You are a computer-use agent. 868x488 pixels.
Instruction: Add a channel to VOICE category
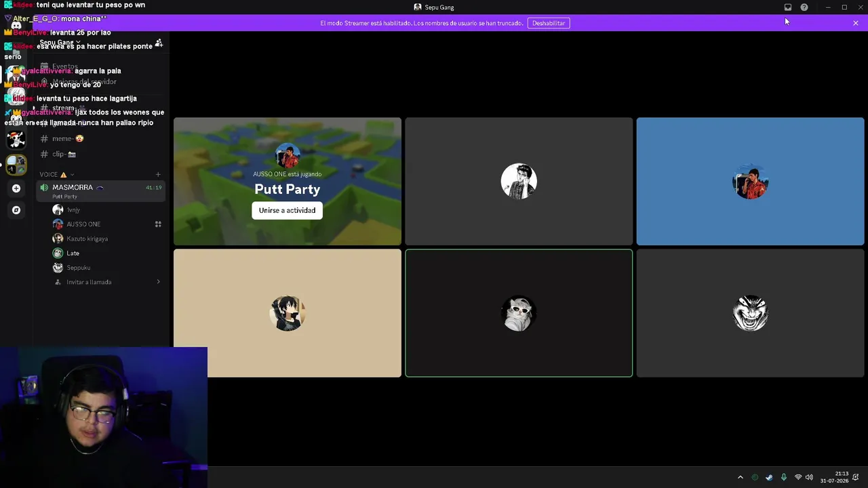(158, 174)
